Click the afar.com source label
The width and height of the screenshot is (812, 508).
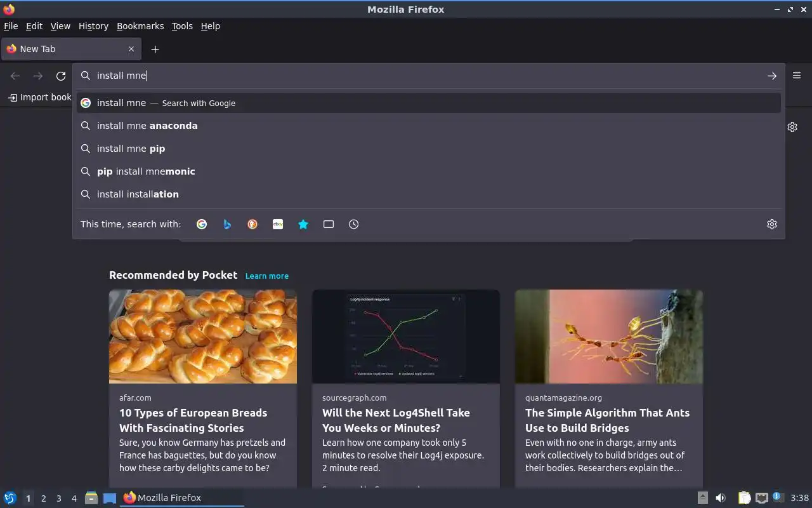[135, 398]
